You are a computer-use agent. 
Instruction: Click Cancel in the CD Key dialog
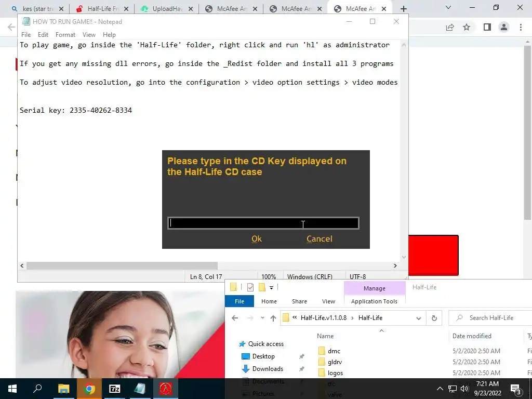click(x=320, y=239)
